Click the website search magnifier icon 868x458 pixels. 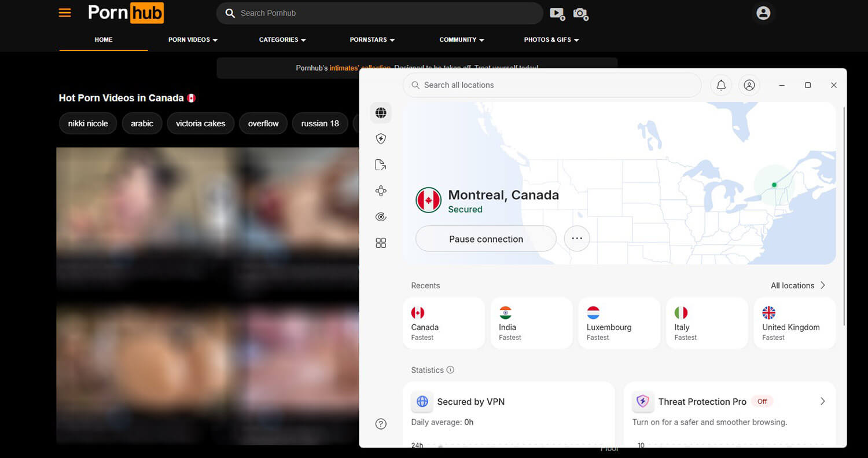(230, 13)
